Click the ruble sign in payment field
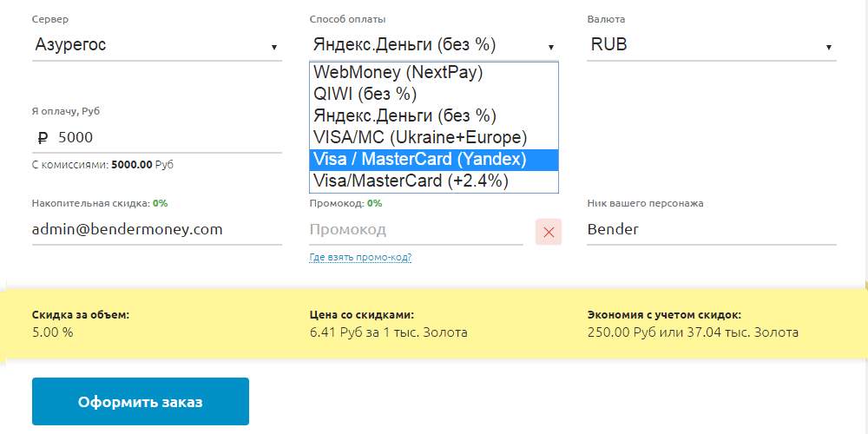Screen dimensions: 868x434 click(x=43, y=137)
